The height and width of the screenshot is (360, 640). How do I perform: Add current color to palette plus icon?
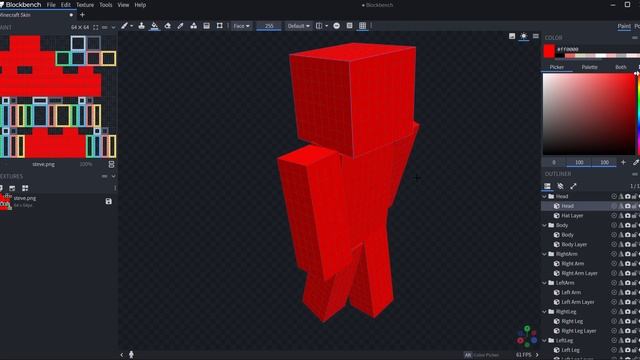pos(623,162)
